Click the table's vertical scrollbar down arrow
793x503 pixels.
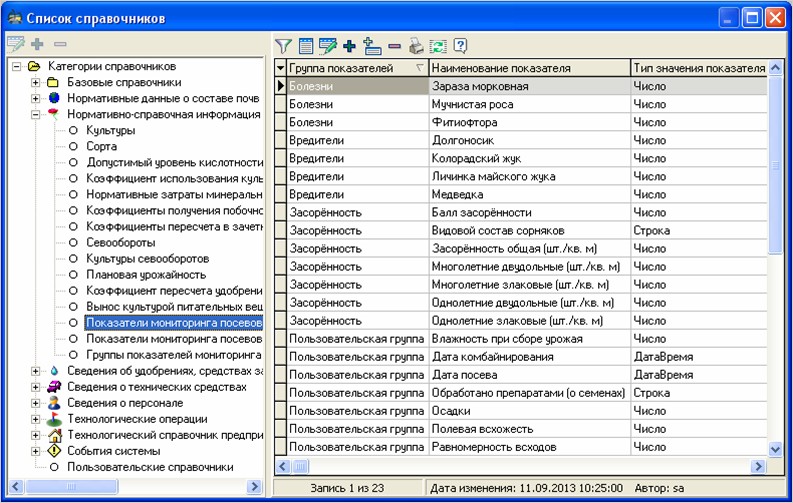[x=775, y=450]
